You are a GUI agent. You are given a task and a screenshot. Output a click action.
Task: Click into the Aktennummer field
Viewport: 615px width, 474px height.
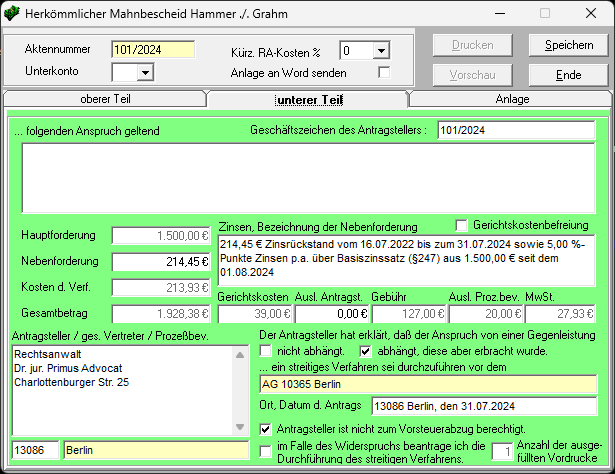tap(152, 49)
